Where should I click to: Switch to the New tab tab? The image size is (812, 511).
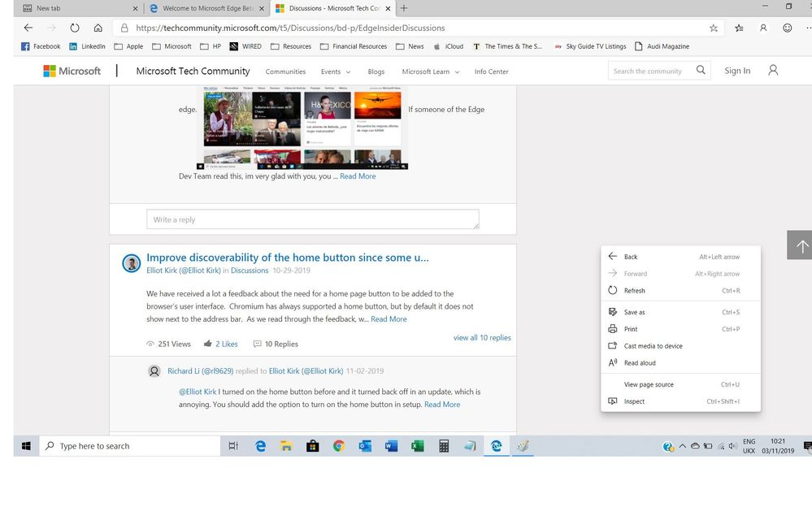click(78, 8)
